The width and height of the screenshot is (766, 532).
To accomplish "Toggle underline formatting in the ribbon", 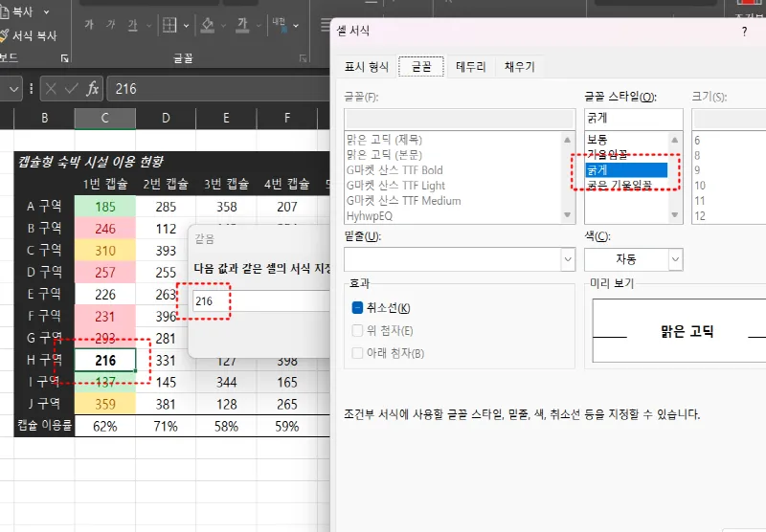I will pyautogui.click(x=132, y=25).
